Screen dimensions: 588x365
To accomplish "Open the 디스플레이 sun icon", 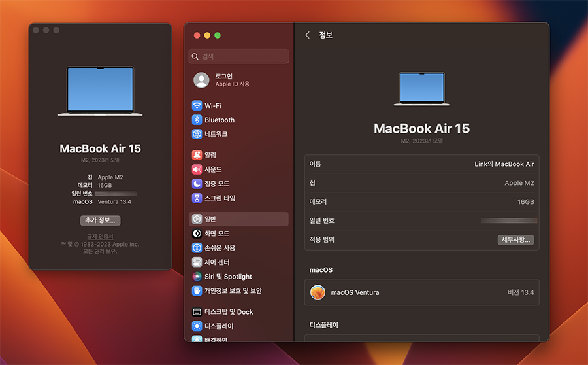I will (x=197, y=326).
